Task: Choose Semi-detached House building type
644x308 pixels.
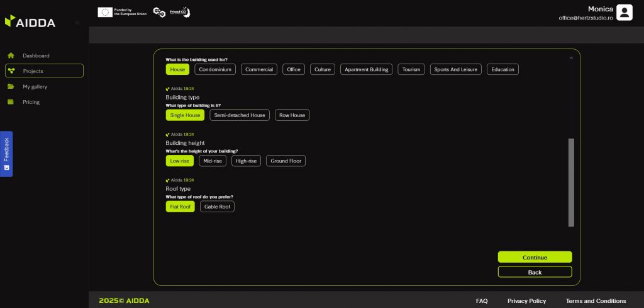Action: (x=240, y=115)
